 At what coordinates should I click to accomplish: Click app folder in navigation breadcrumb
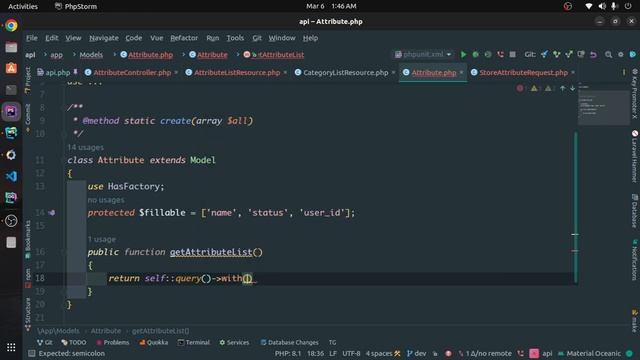pyautogui.click(x=56, y=55)
